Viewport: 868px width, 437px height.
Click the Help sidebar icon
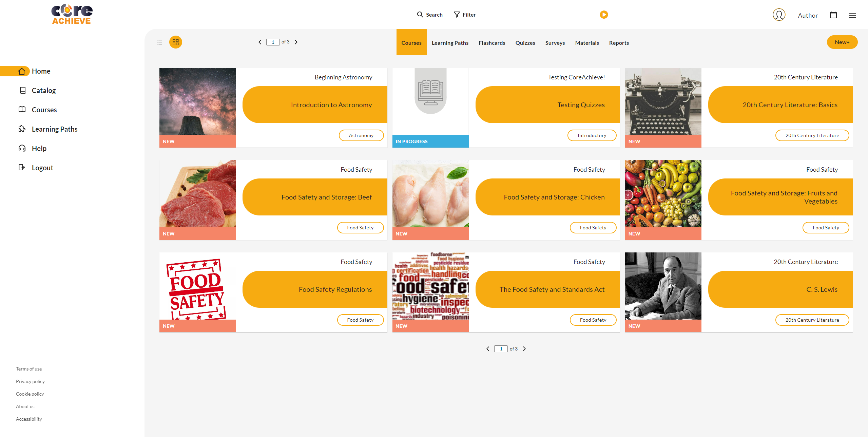21,148
